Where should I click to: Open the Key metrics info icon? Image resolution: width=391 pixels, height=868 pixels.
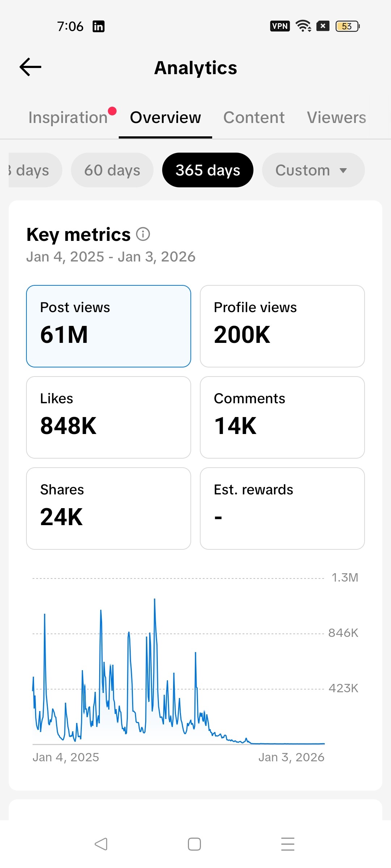(143, 234)
